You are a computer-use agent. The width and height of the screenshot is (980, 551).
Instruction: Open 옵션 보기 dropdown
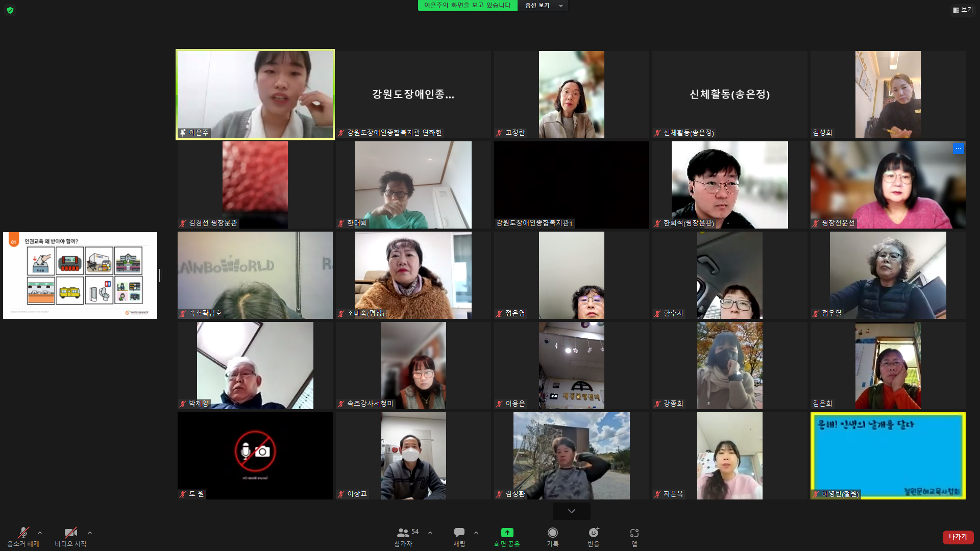pos(544,6)
